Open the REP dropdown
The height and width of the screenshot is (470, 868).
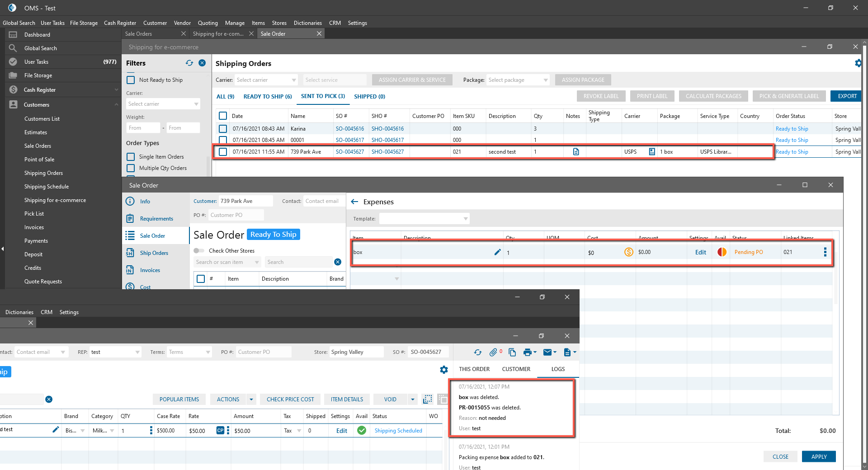[x=115, y=352]
